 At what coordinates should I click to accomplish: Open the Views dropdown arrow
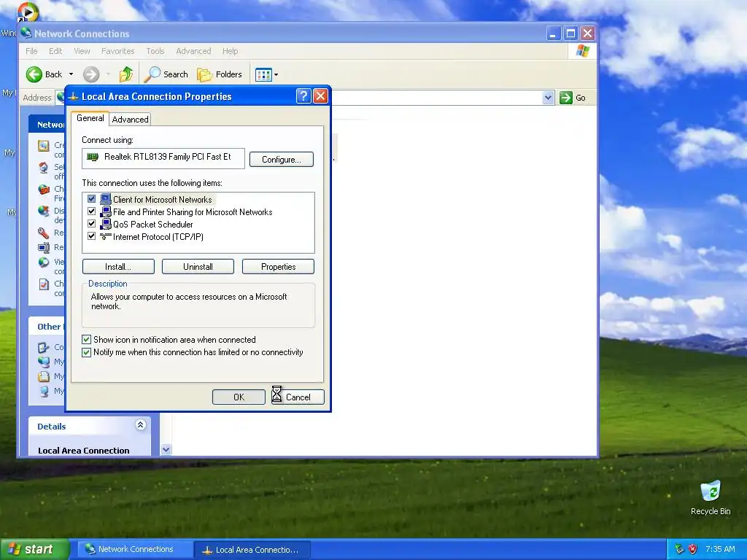point(276,75)
